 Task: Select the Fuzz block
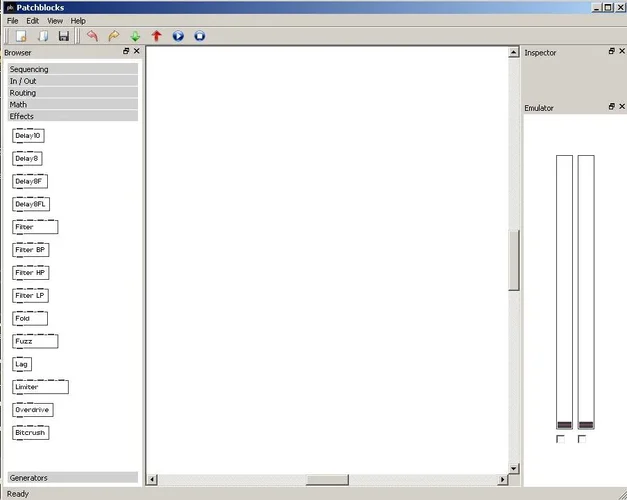(35, 341)
